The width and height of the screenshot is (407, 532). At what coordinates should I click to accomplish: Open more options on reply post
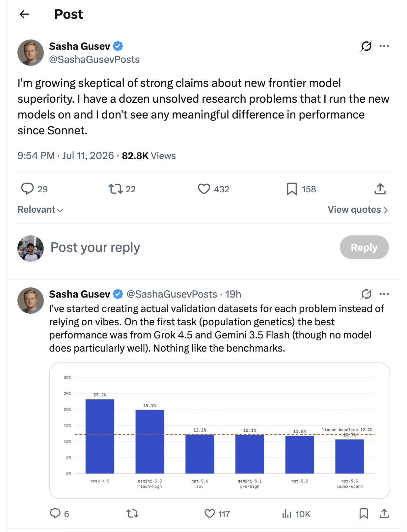(384, 294)
